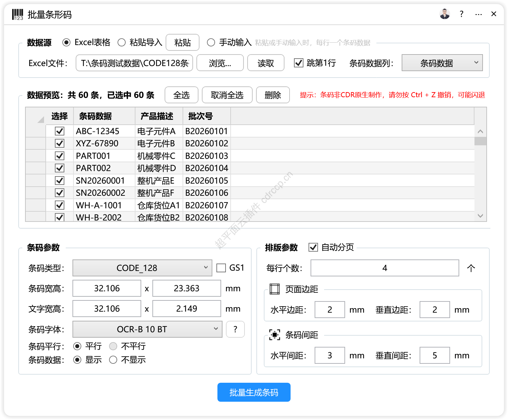Click the 批次号 column header
The image size is (508, 420).
point(207,116)
